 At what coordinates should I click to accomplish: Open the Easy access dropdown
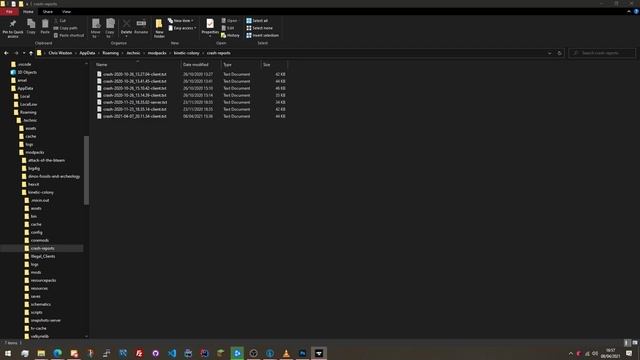(x=182, y=28)
